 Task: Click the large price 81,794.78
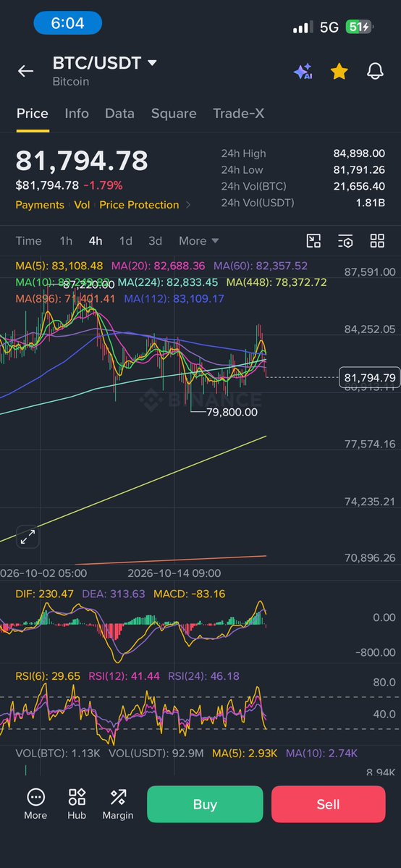(x=82, y=161)
